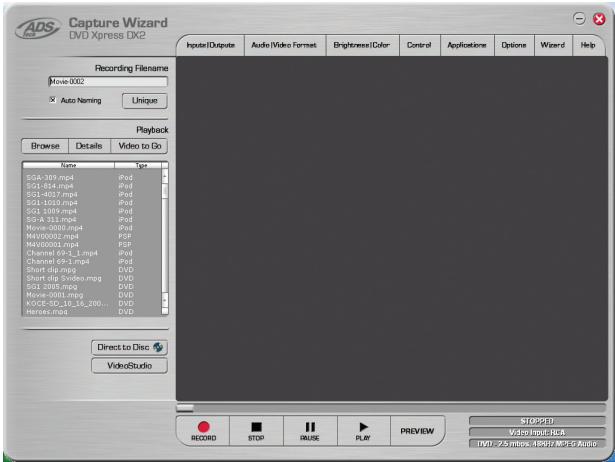Screen dimensions: 615x462
Task: Click the playback progress slider handle
Action: pyautogui.click(x=185, y=408)
